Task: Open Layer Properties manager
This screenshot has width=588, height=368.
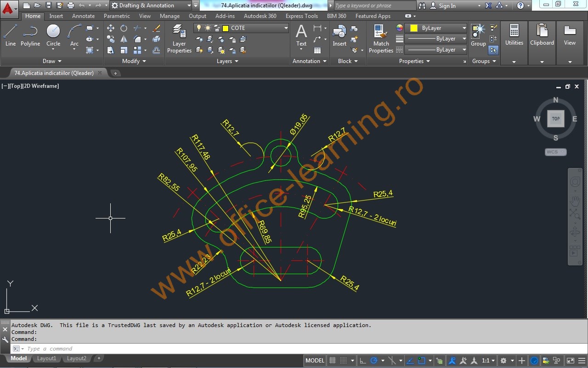Action: pos(179,39)
